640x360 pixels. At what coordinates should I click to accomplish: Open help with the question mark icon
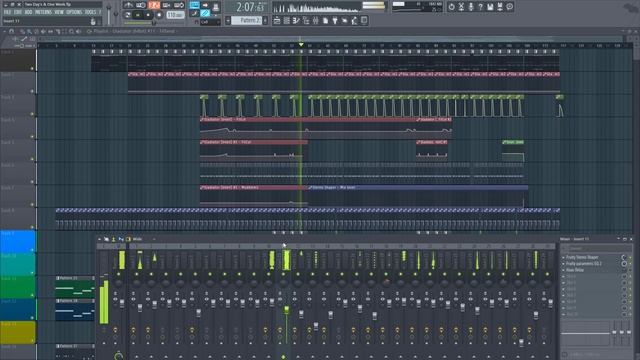coord(480,7)
